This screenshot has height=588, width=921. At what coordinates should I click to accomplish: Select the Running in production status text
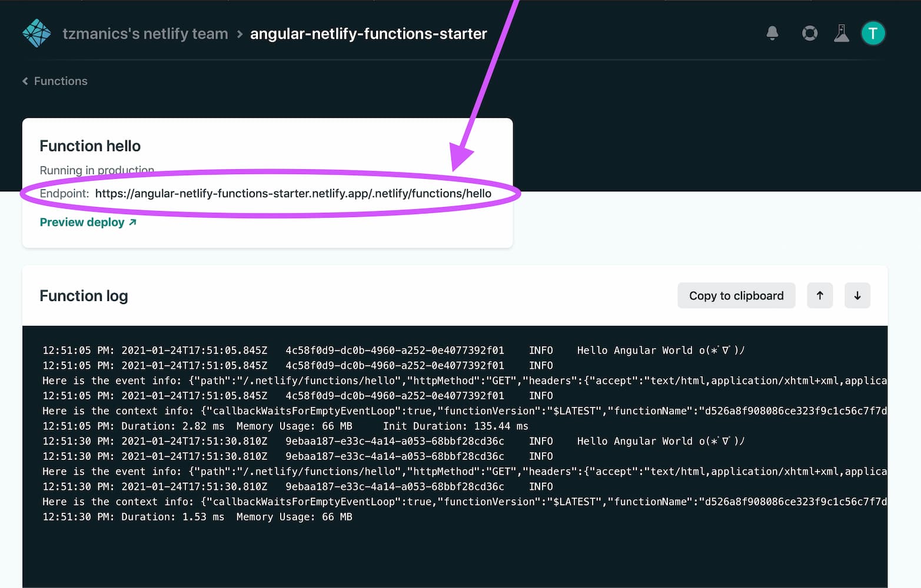pyautogui.click(x=97, y=170)
